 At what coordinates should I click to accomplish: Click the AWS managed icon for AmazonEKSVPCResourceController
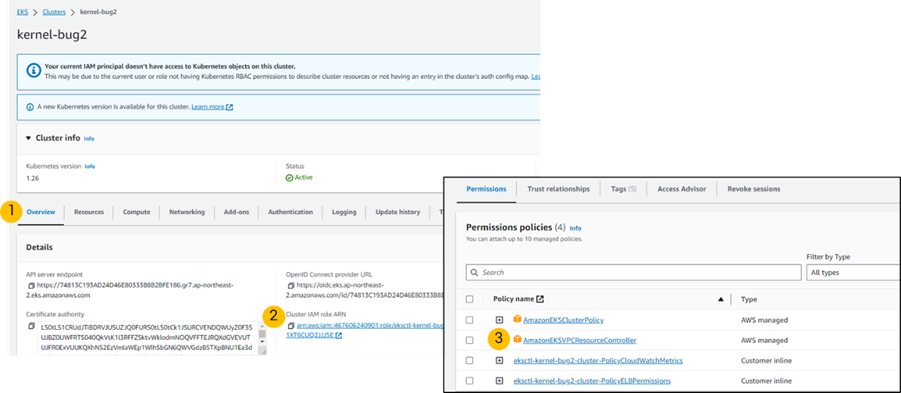pos(517,340)
